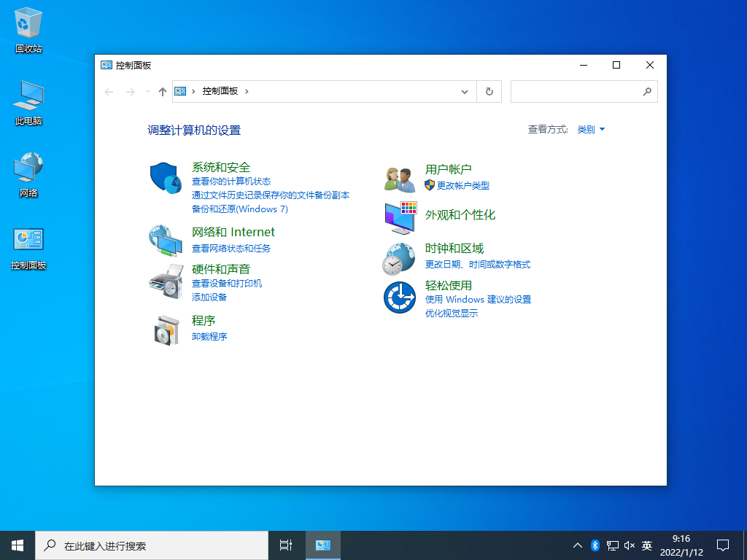
Task: Click the 轻松使用 accessibility icon
Action: pos(399,297)
